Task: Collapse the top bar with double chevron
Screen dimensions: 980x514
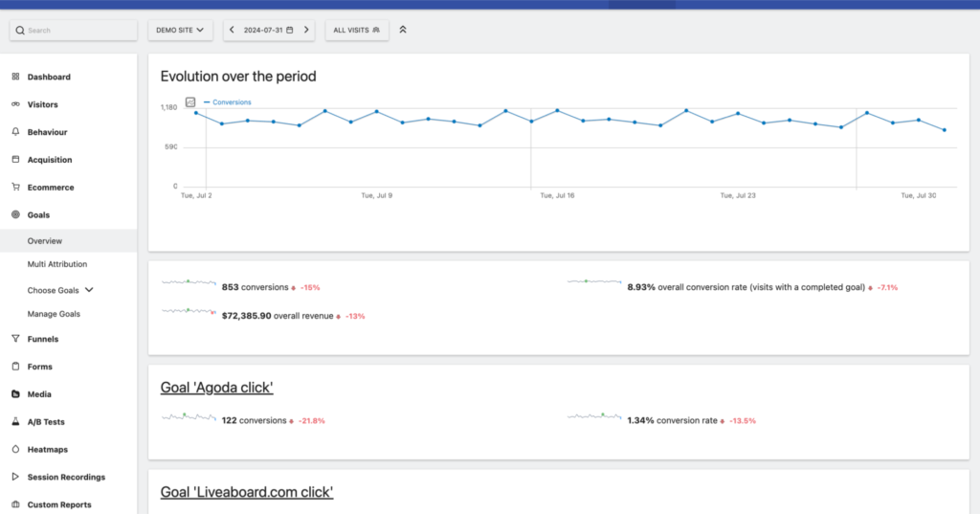Action: (403, 30)
